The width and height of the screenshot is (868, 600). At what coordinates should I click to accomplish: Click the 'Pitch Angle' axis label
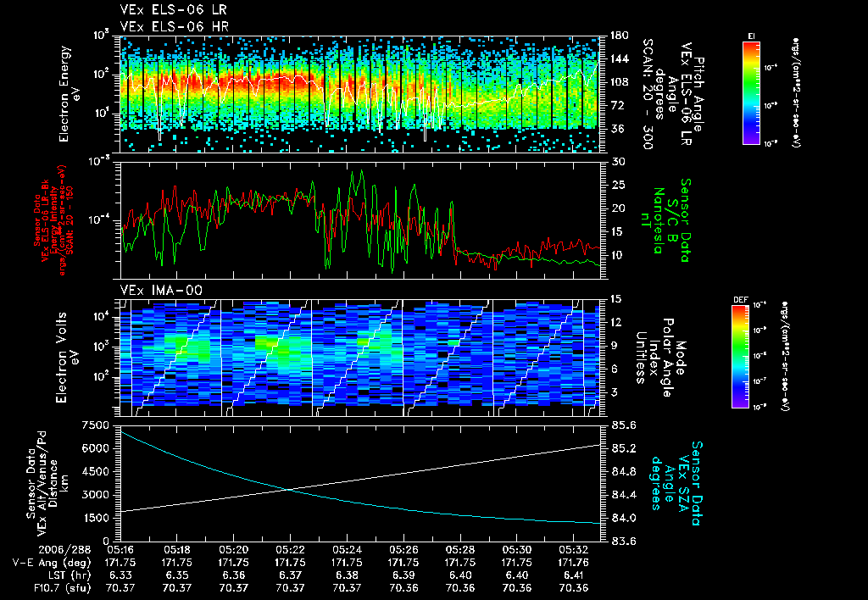tap(699, 94)
